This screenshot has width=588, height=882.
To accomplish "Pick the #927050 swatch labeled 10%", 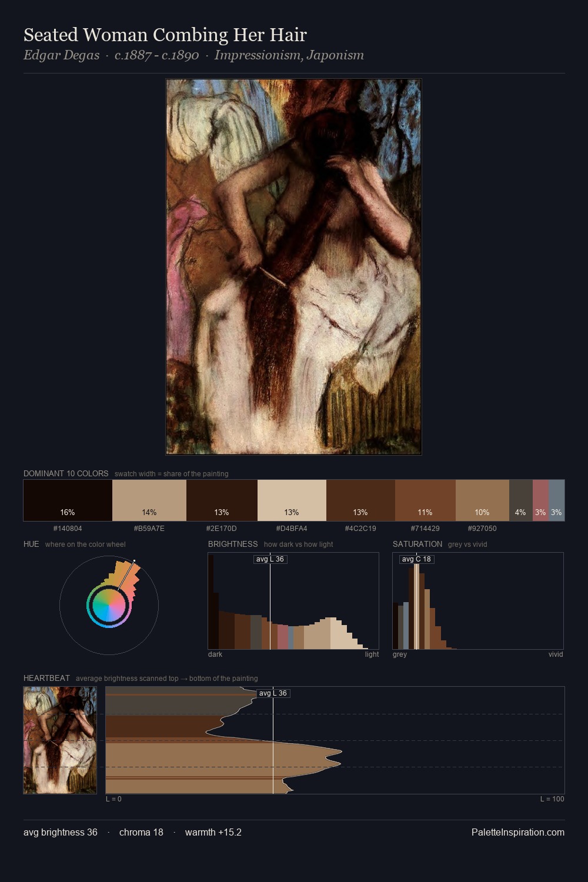I will click(x=482, y=500).
